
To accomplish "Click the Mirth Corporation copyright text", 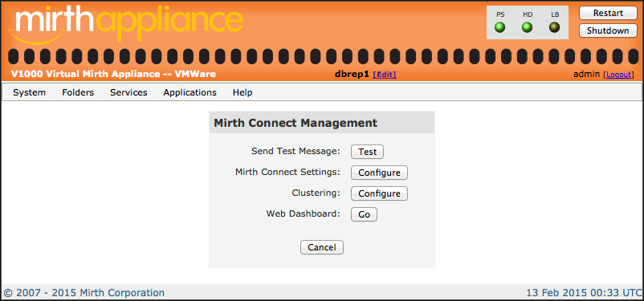I will click(84, 293).
